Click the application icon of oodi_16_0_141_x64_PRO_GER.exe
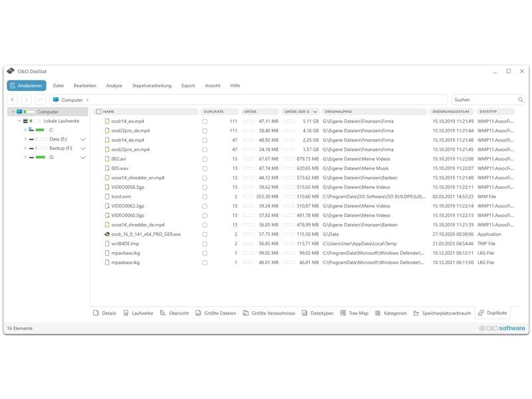 (x=107, y=234)
